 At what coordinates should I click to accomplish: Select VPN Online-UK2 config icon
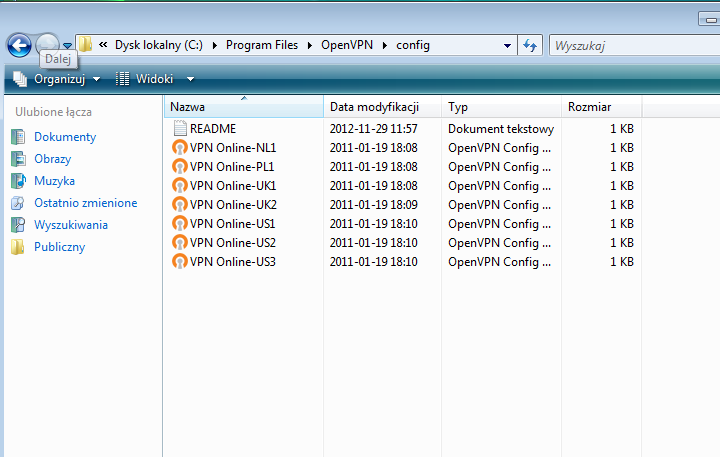[x=180, y=205]
